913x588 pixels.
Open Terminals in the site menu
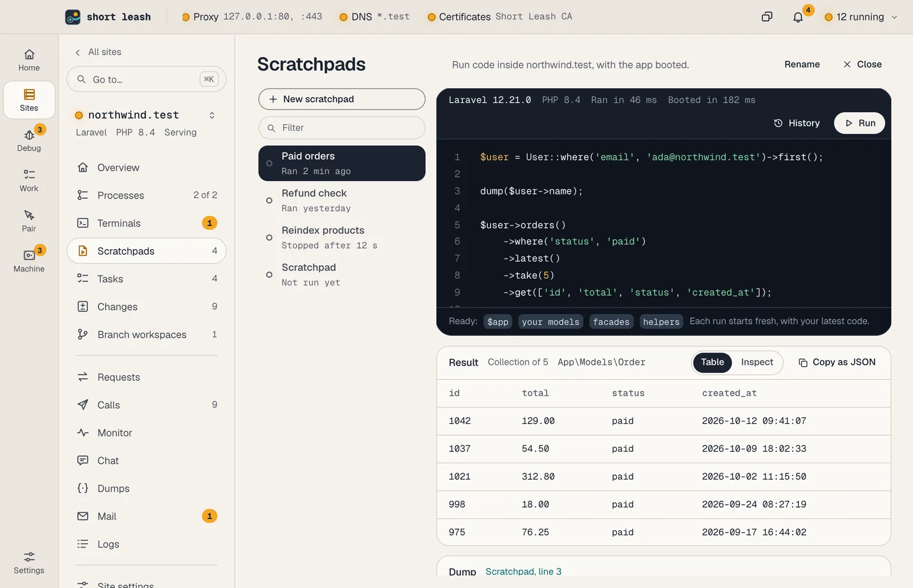point(147,223)
